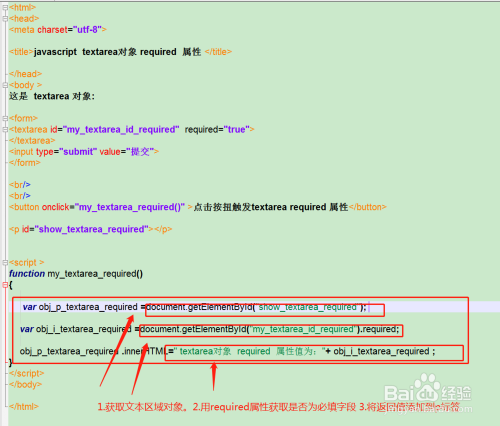
Task: Click "+ obj_i_textarea_required ;" at line end
Action: point(380,351)
